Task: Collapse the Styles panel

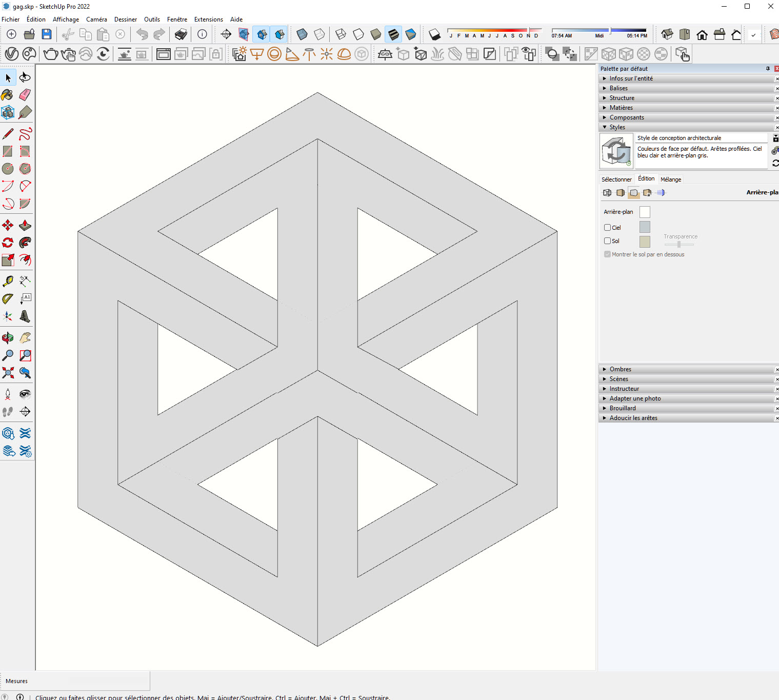Action: pos(617,127)
